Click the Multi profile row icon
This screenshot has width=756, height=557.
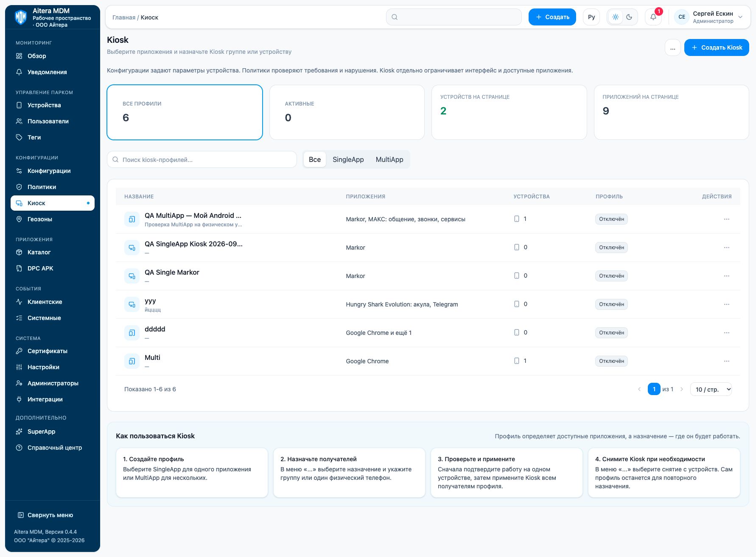(132, 361)
